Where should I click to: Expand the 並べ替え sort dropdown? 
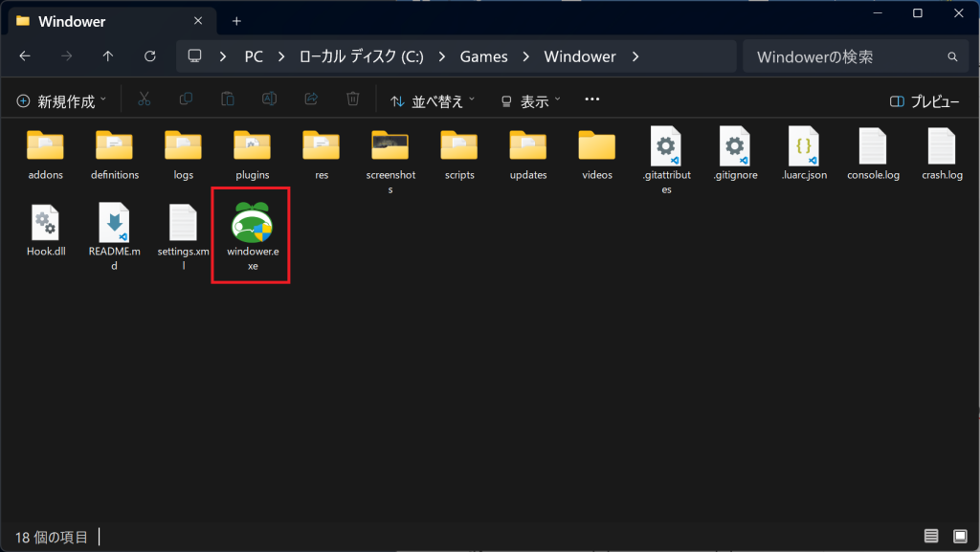[433, 100]
